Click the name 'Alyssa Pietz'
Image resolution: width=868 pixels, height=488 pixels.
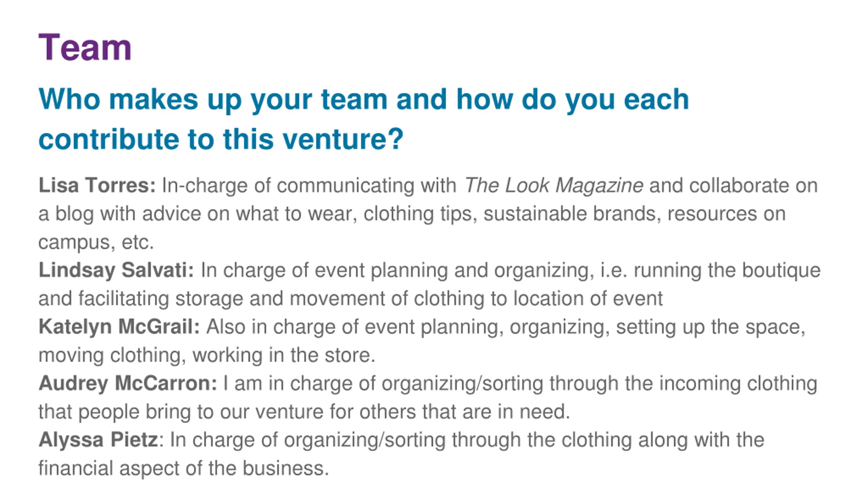(98, 440)
